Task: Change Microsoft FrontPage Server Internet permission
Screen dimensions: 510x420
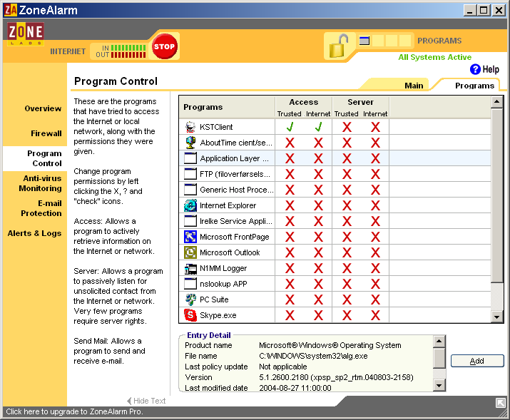Action: point(375,237)
